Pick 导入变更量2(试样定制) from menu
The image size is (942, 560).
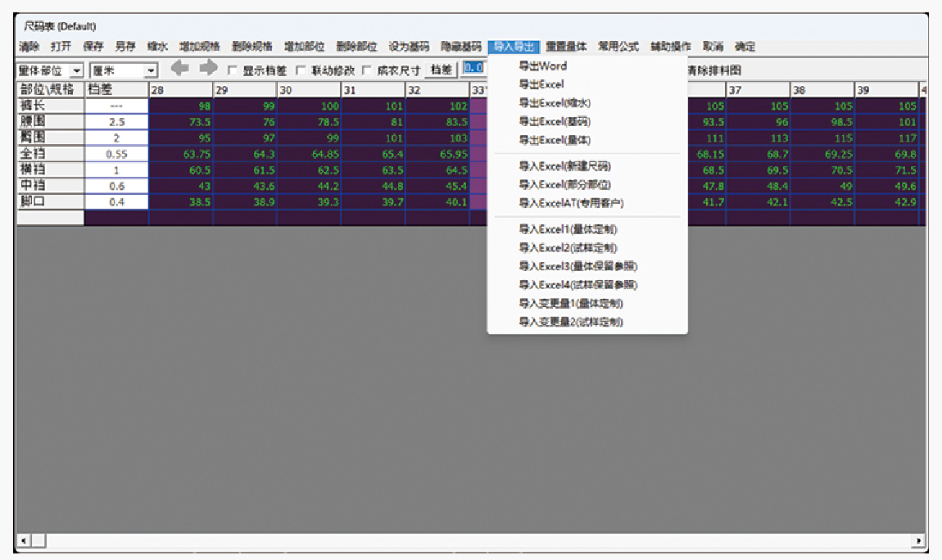(x=571, y=323)
